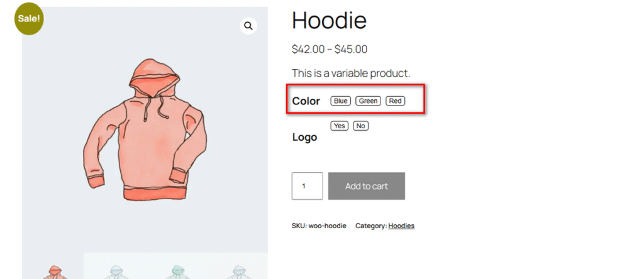Choose the Green color option

coord(369,101)
